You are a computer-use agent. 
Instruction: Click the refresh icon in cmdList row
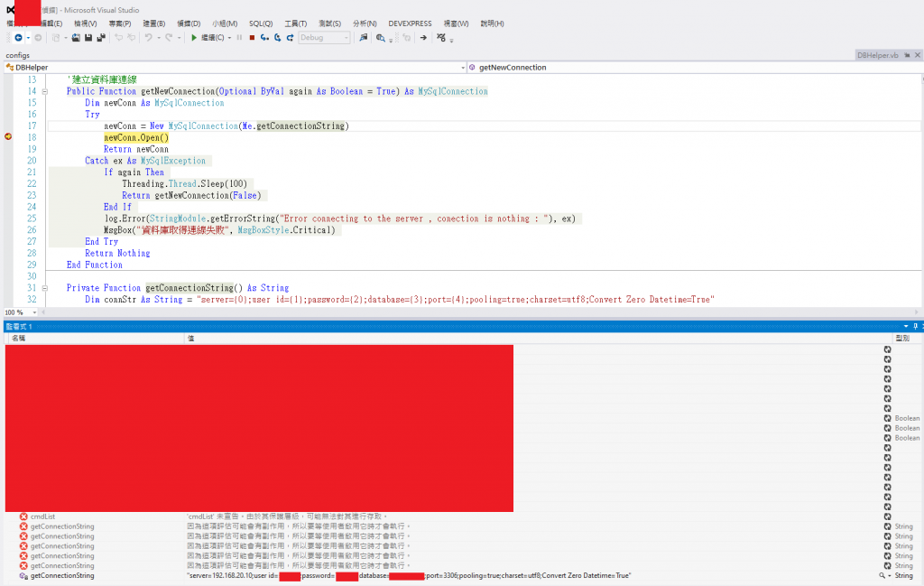(x=888, y=516)
